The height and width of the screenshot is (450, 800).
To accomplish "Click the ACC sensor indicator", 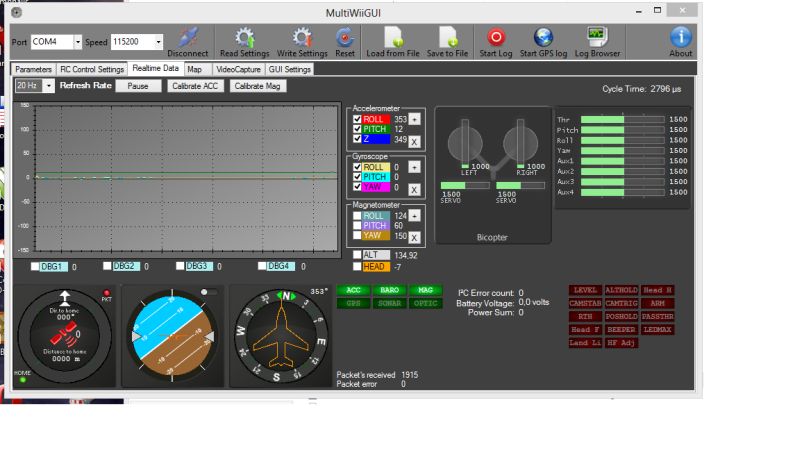I will tap(353, 290).
